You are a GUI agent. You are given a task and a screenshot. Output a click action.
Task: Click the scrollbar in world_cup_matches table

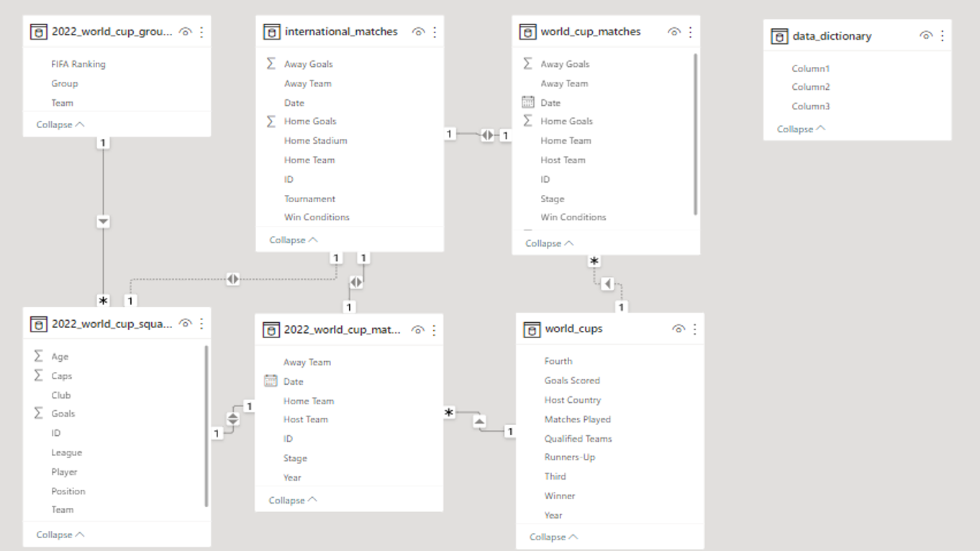point(696,134)
